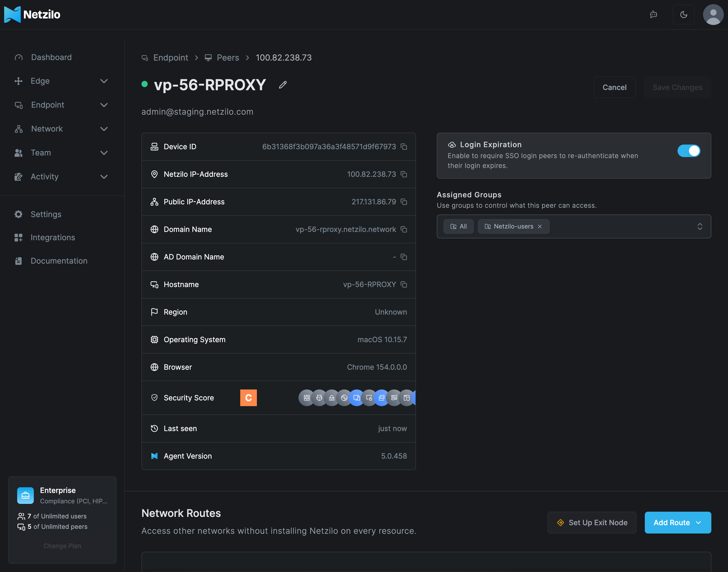This screenshot has width=728, height=572.
Task: Open the Assigned Groups selector arrows
Action: point(700,226)
